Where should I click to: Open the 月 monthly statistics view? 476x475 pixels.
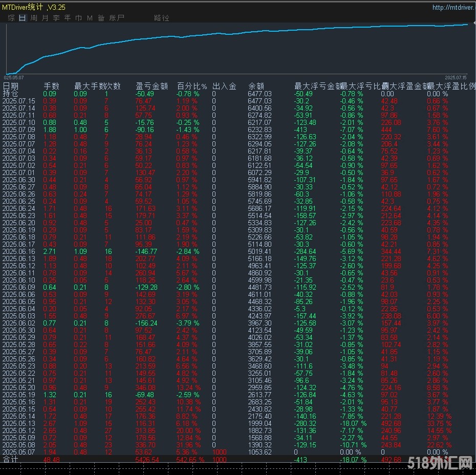click(45, 17)
